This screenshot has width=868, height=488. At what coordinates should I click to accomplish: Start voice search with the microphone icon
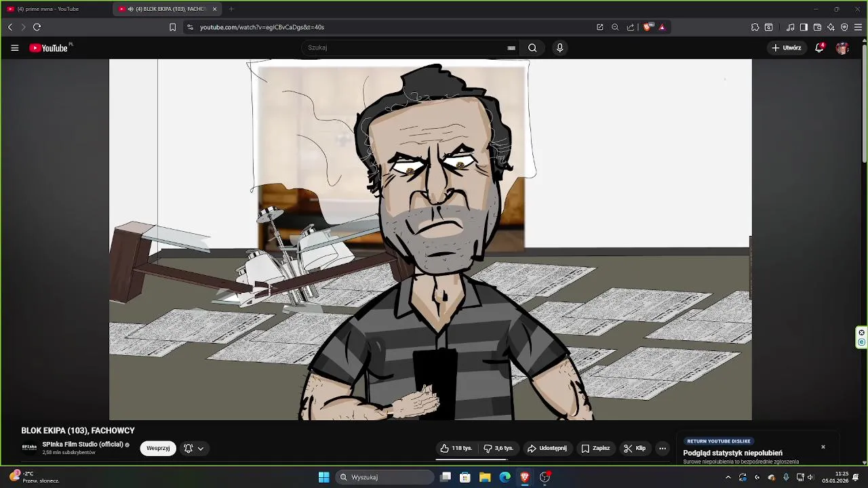point(559,47)
